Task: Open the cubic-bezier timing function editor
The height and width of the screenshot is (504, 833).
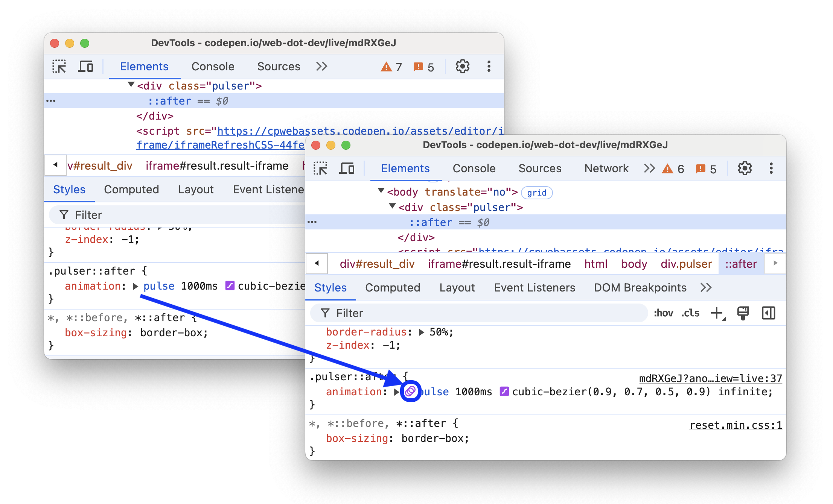Action: click(x=502, y=392)
